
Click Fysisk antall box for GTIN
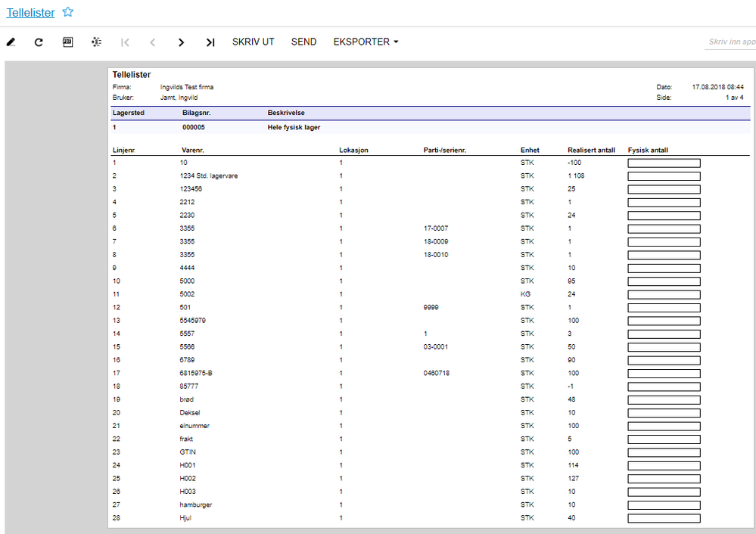(664, 453)
